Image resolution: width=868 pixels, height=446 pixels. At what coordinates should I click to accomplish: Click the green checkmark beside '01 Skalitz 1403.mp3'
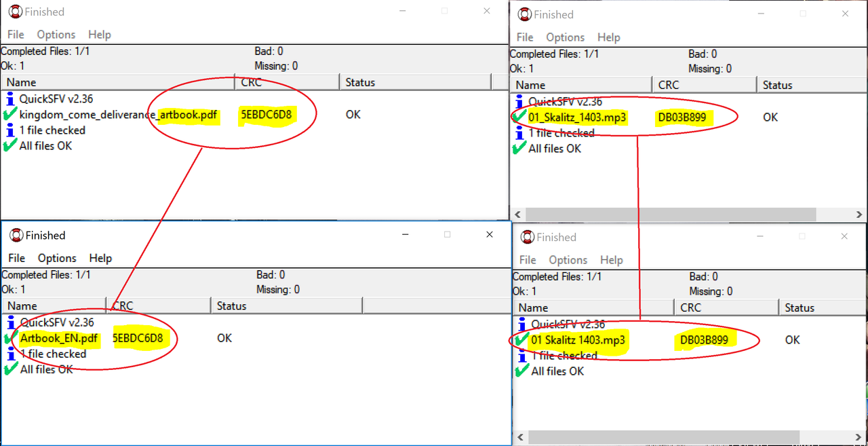point(522,339)
